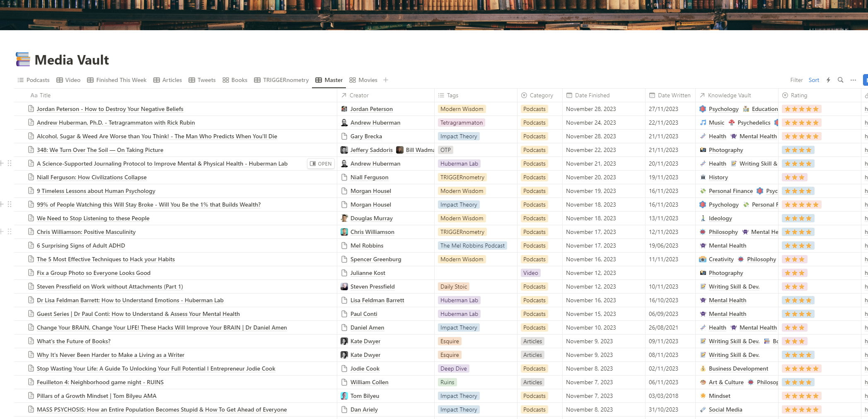This screenshot has width=868, height=419.
Task: Open the lightning automations icon
Action: pos(828,80)
